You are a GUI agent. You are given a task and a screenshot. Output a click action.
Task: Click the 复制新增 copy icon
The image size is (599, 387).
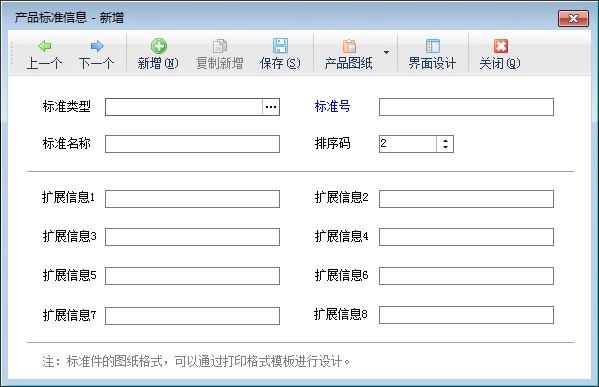[x=220, y=46]
